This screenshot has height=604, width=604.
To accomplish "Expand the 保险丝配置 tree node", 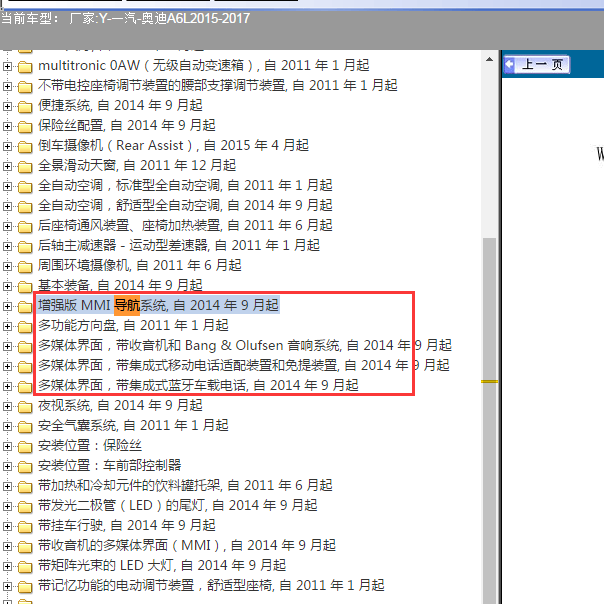I will (7, 126).
